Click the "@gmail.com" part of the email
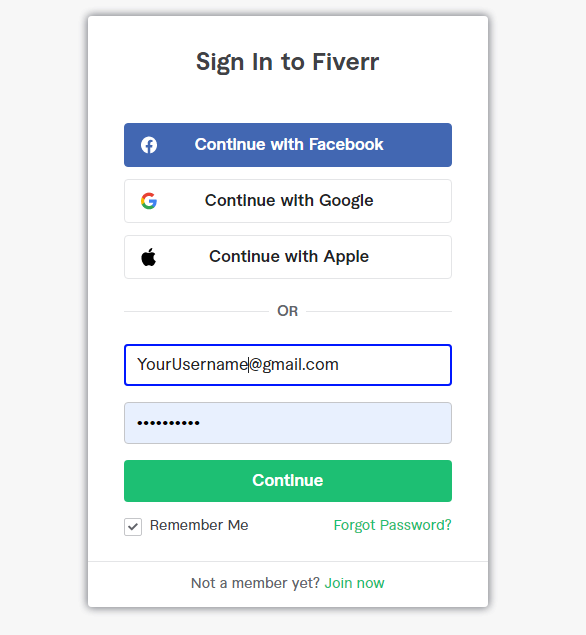586x635 pixels. pyautogui.click(x=294, y=365)
